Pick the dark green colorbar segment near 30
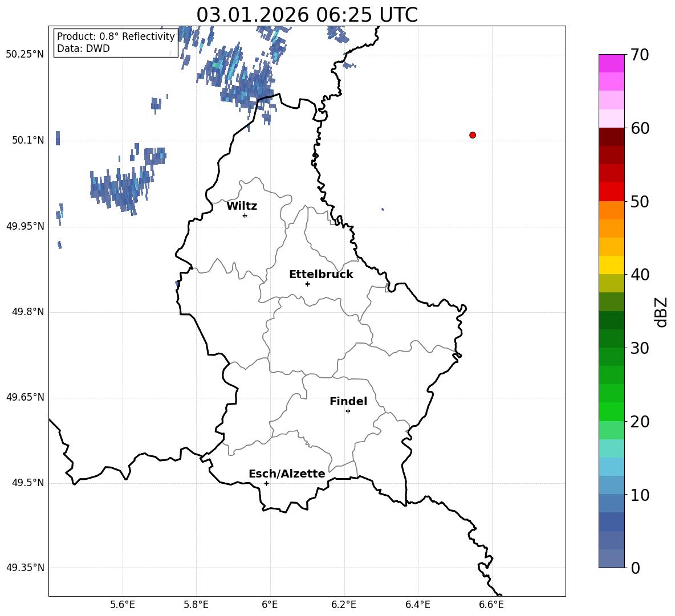 (612, 338)
